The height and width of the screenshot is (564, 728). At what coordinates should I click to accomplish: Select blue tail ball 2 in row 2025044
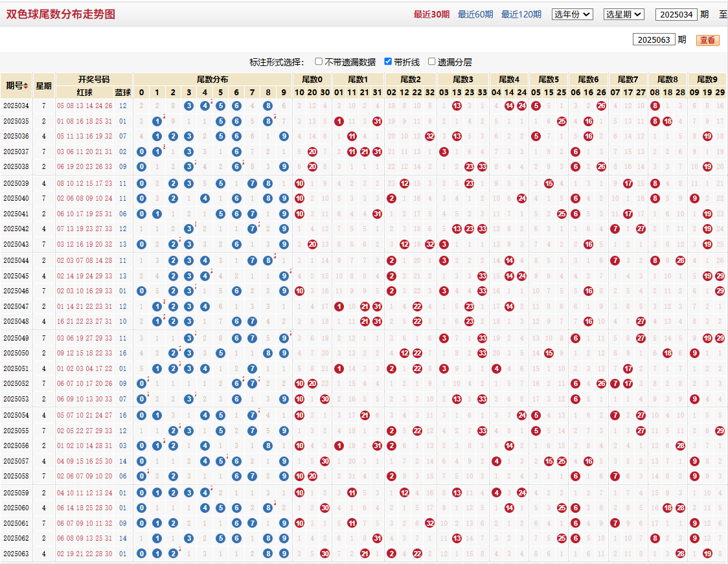173,261
